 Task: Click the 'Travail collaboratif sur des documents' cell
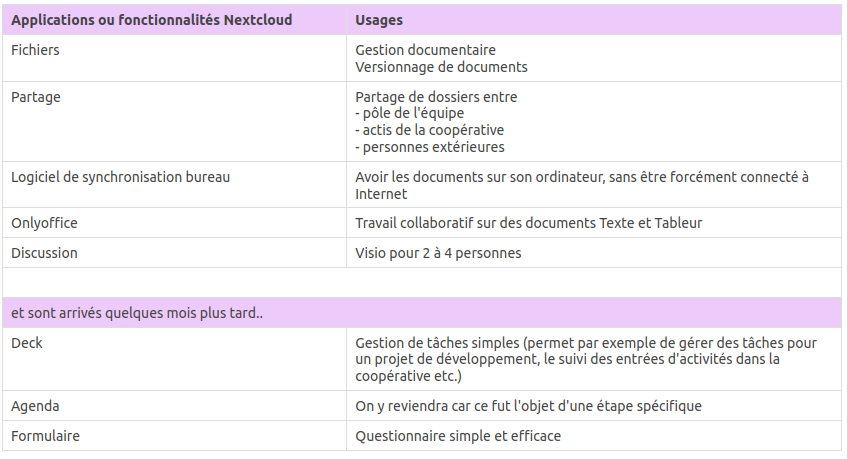coord(529,223)
